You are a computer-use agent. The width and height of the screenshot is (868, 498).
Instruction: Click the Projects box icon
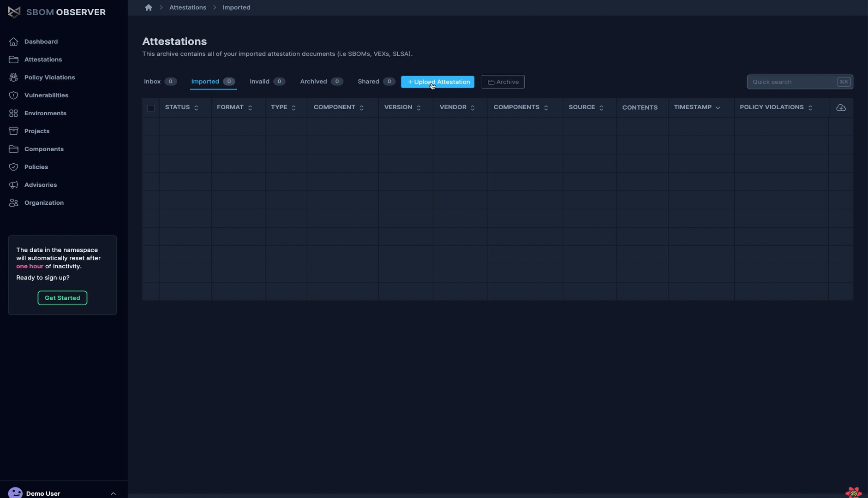[13, 131]
